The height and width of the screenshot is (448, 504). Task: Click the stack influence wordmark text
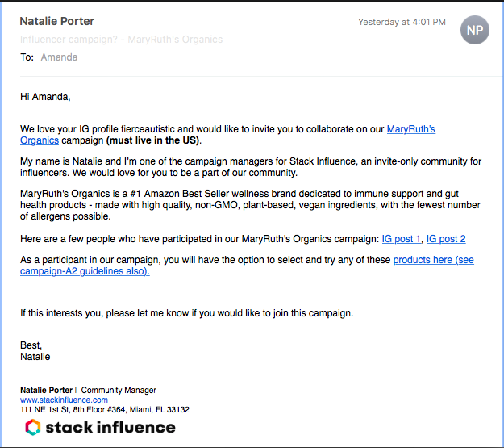click(x=111, y=427)
